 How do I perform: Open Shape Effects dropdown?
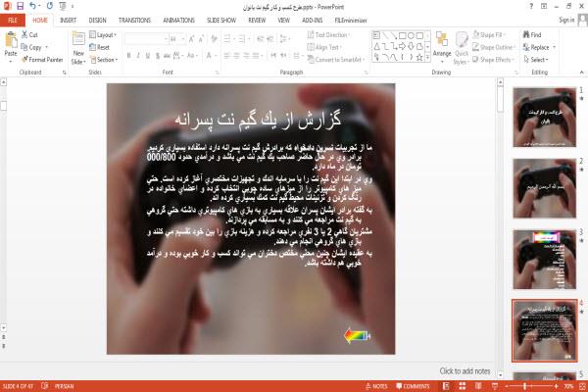tap(494, 60)
